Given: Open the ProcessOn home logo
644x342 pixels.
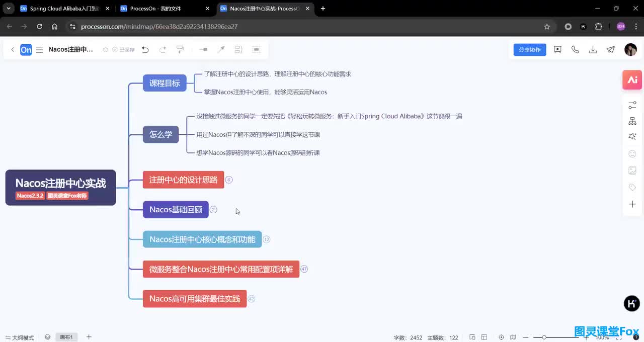Looking at the screenshot, I should point(26,50).
